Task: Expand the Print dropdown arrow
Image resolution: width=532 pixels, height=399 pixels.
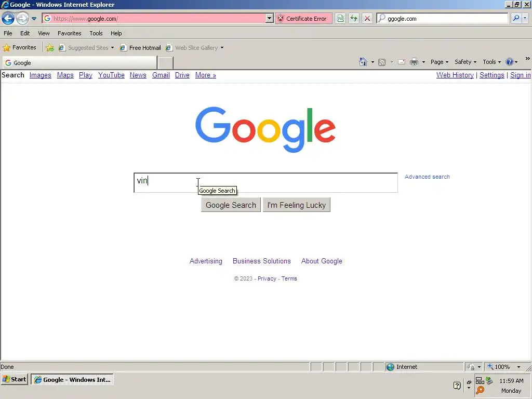Action: click(x=423, y=62)
